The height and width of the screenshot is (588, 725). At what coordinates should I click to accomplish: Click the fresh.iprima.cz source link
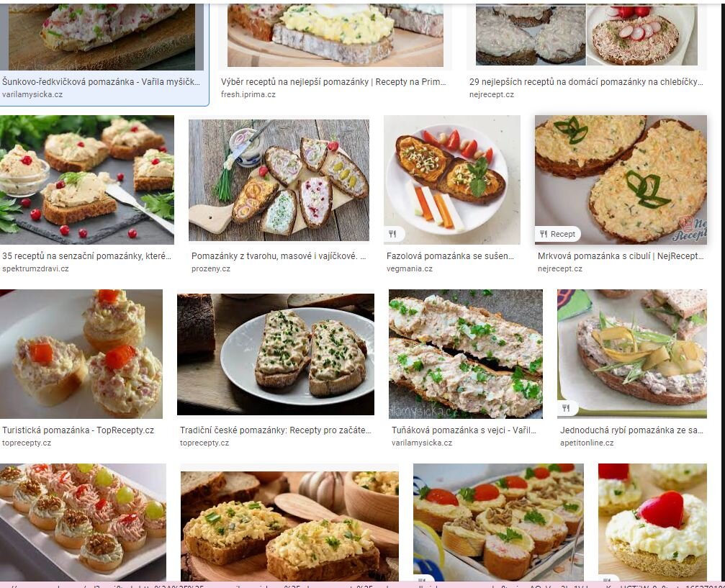click(248, 94)
